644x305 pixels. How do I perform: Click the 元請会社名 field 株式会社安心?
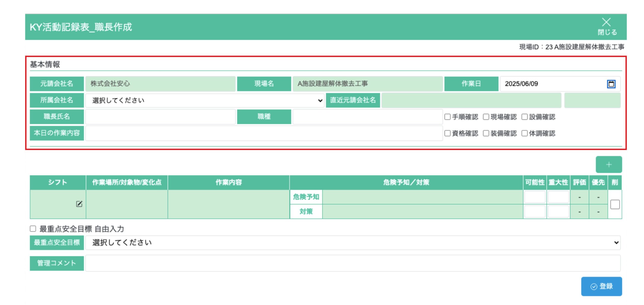click(x=160, y=84)
